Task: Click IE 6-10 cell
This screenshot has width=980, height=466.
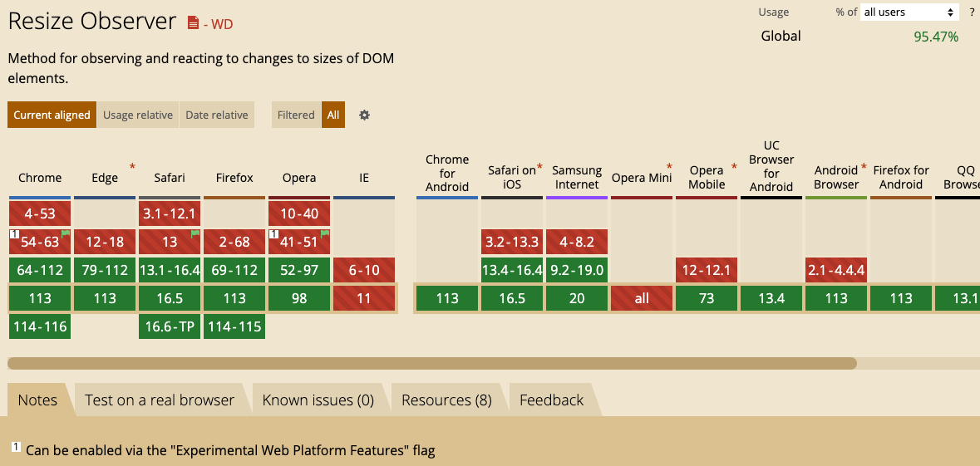Action: pos(364,270)
